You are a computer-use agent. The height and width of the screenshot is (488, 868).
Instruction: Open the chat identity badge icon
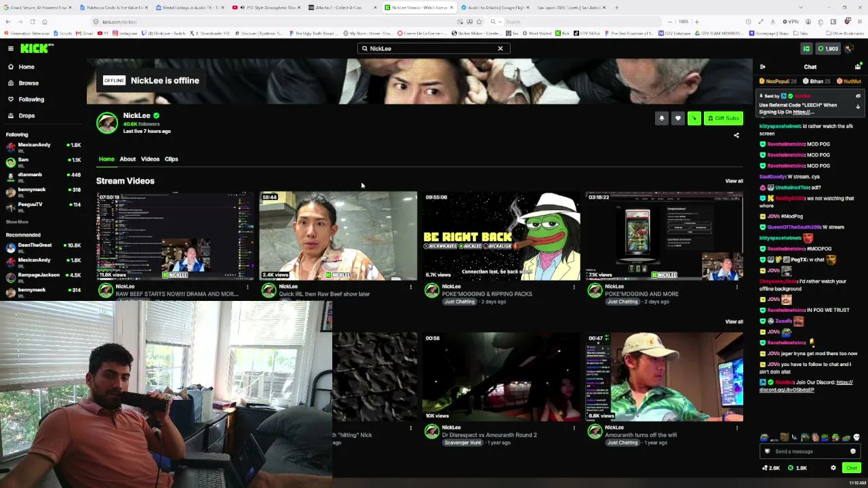768,451
